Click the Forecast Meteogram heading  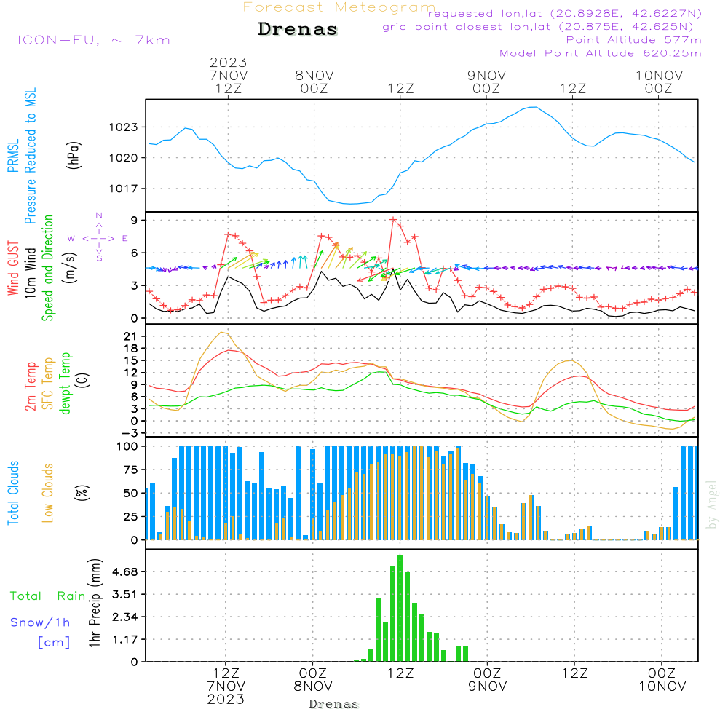[339, 7]
